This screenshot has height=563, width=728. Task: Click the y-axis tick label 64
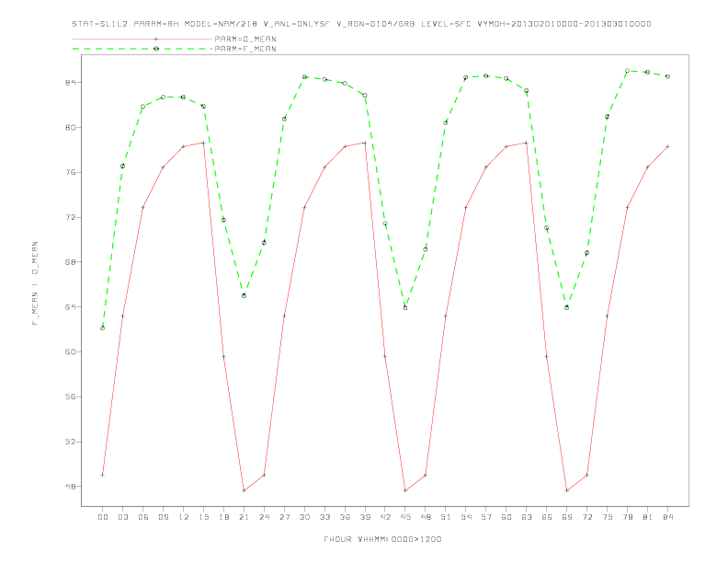(x=71, y=307)
